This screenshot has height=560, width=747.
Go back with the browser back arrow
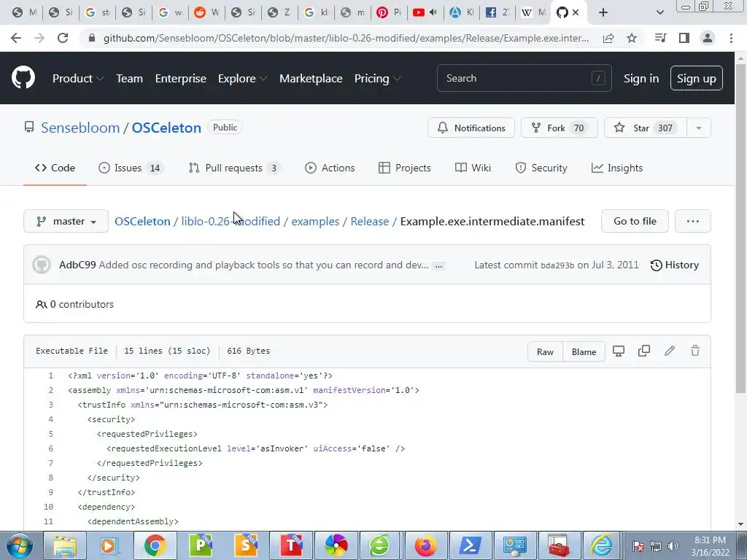16,38
